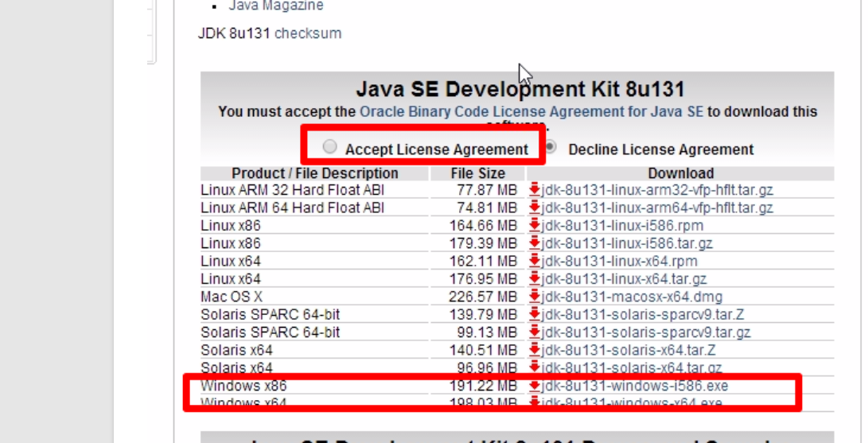Open Oracle Binary Code License Agreement link
This screenshot has height=443, width=868.
click(x=531, y=111)
